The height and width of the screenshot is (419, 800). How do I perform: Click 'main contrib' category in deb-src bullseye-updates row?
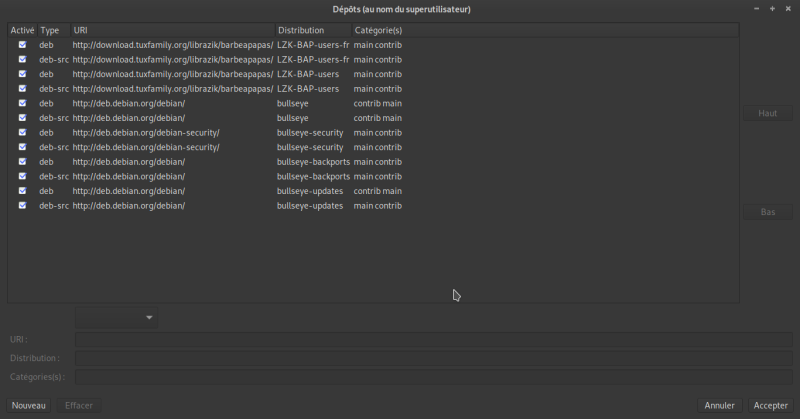(378, 206)
